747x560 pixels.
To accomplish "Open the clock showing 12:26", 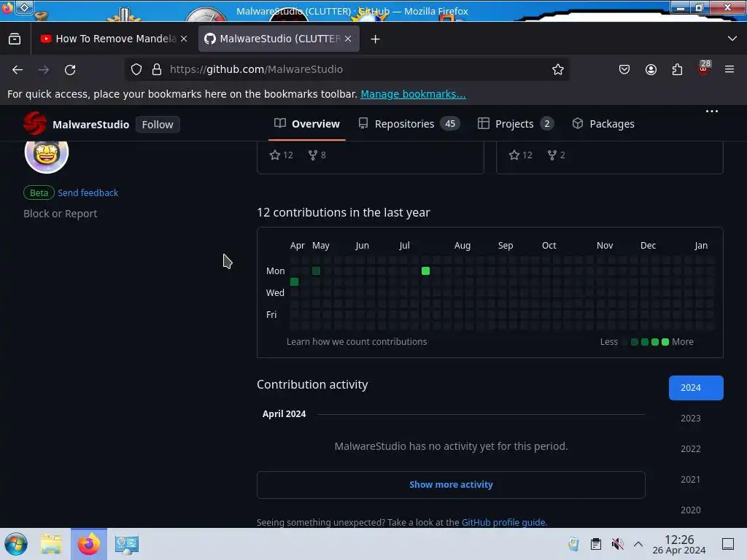I will tap(679, 544).
